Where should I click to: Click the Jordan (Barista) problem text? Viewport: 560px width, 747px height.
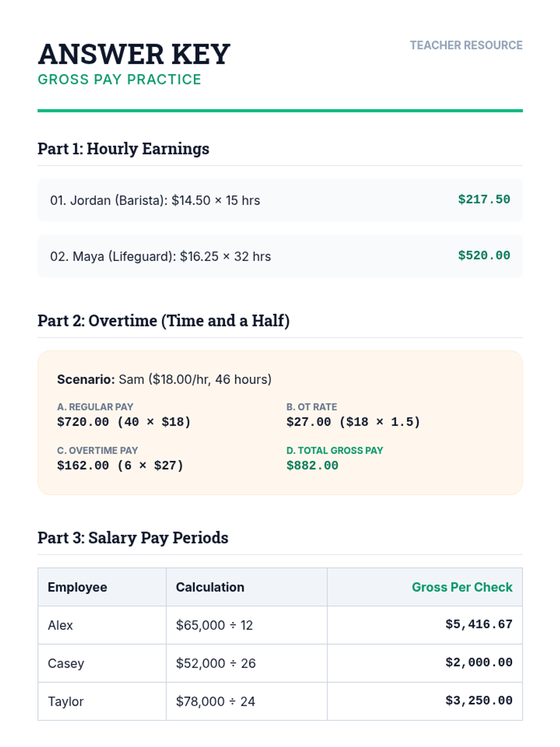(x=155, y=201)
